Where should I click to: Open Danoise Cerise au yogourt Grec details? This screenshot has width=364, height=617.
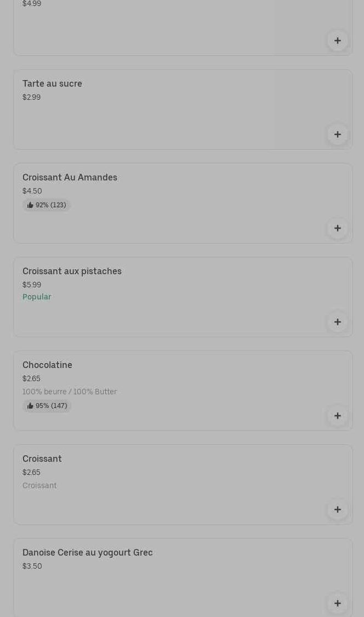click(x=88, y=553)
